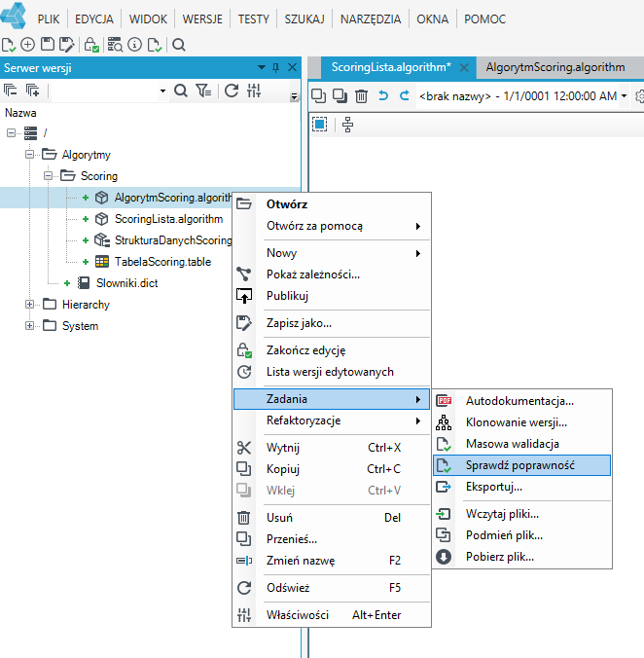Choose Lista wersji edytowanych
The image size is (644, 658).
click(331, 372)
